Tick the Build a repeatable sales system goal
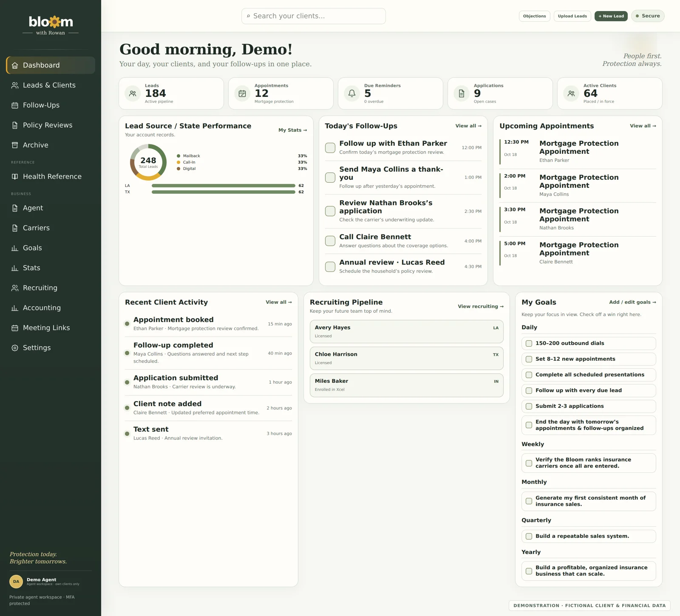This screenshot has height=616, width=680. (529, 536)
